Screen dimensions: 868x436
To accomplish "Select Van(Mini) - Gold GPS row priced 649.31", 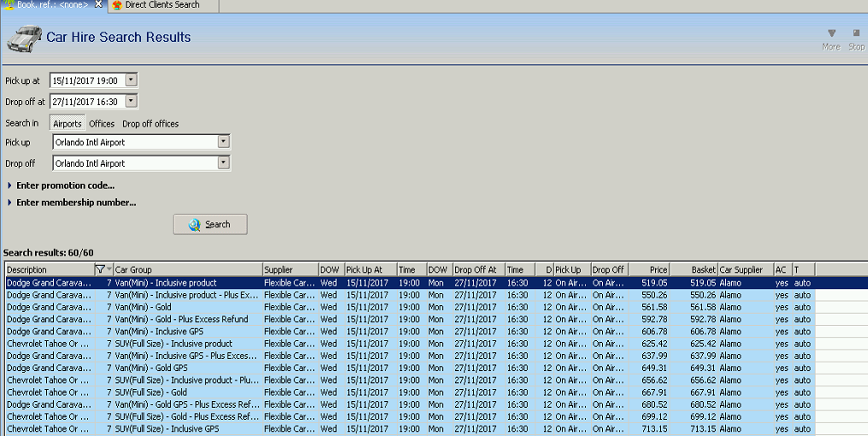I will (x=410, y=368).
